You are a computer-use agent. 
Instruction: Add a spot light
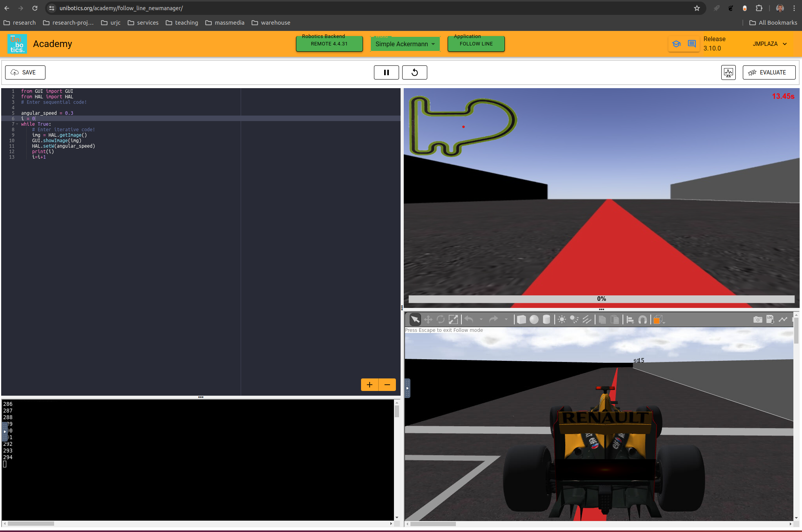574,320
